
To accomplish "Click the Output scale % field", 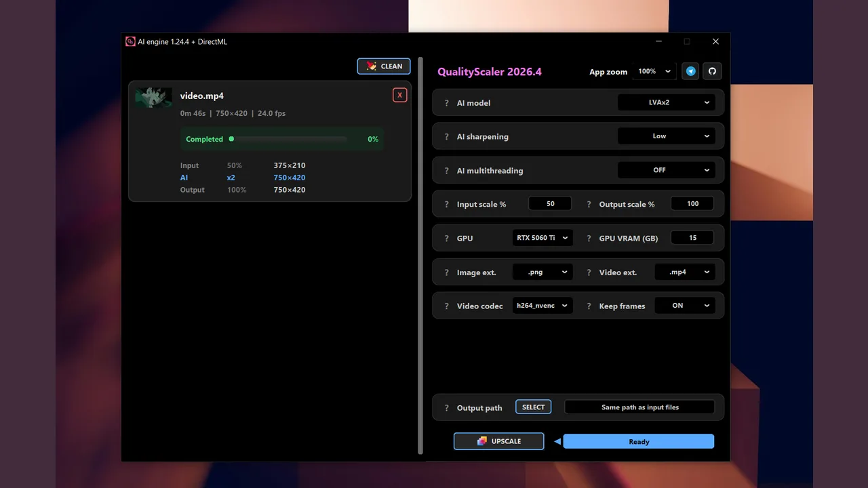I will coord(692,203).
